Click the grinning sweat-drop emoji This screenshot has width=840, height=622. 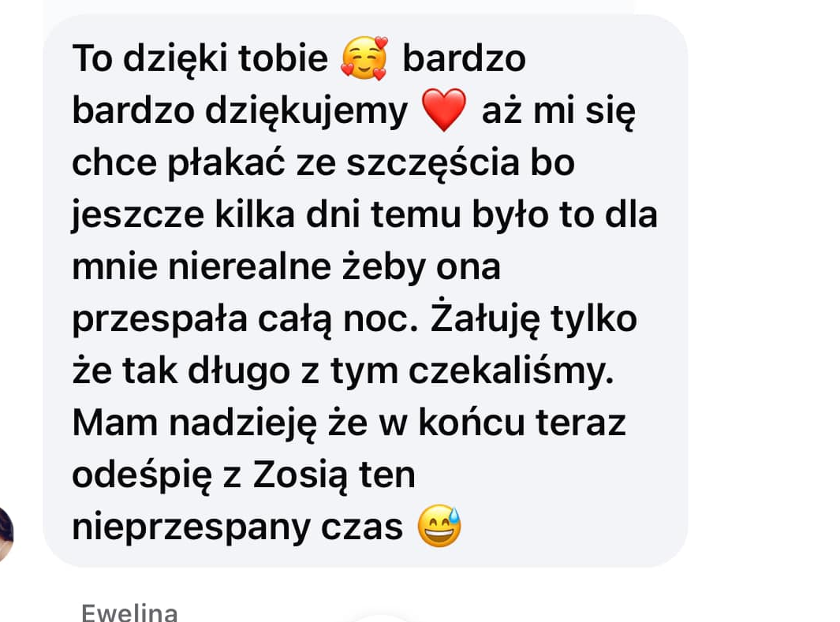click(439, 526)
